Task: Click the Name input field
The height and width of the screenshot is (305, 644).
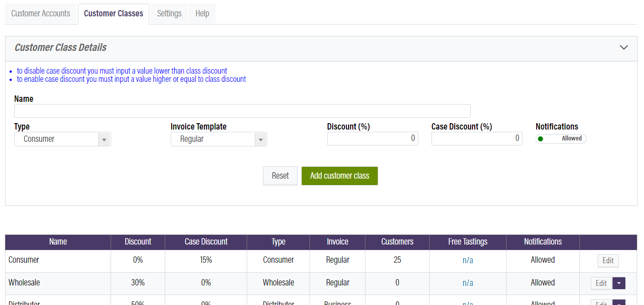Action: [242, 110]
